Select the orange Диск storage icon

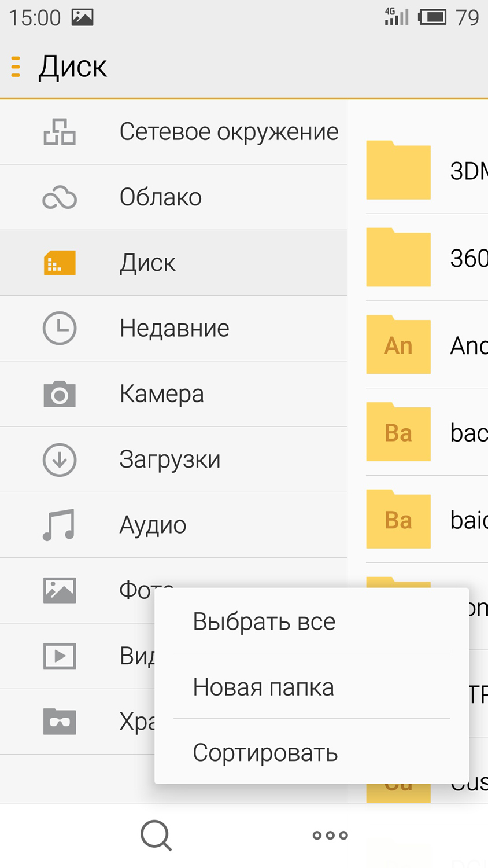click(x=60, y=263)
